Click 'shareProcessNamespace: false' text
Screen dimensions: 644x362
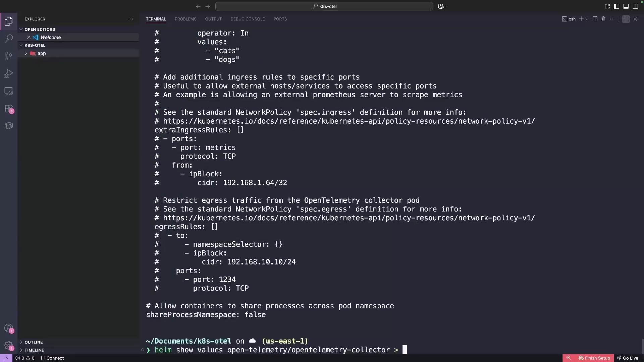tap(206, 315)
